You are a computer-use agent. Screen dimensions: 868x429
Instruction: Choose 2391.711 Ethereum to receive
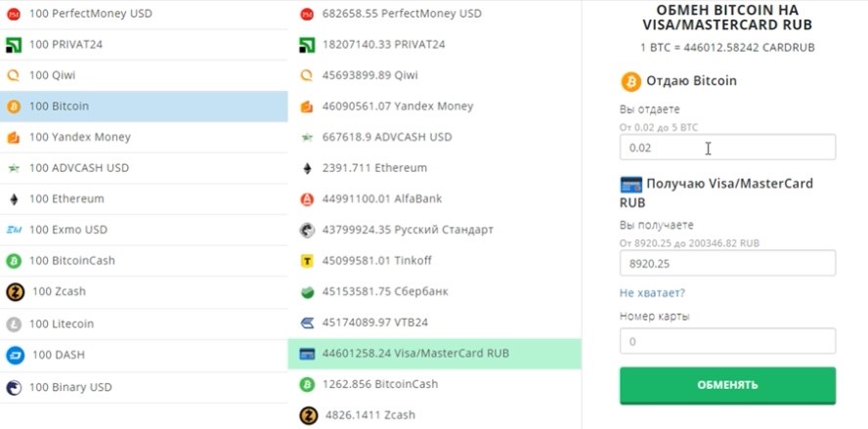435,168
